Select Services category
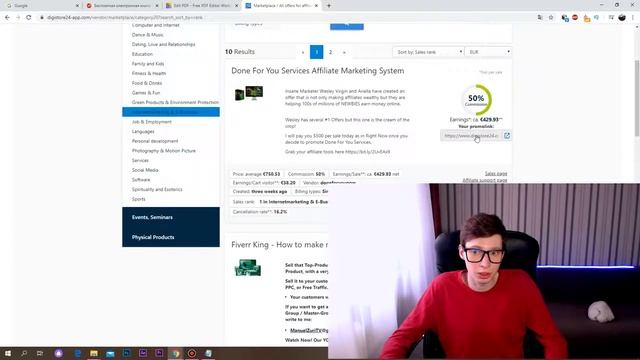 [140, 161]
